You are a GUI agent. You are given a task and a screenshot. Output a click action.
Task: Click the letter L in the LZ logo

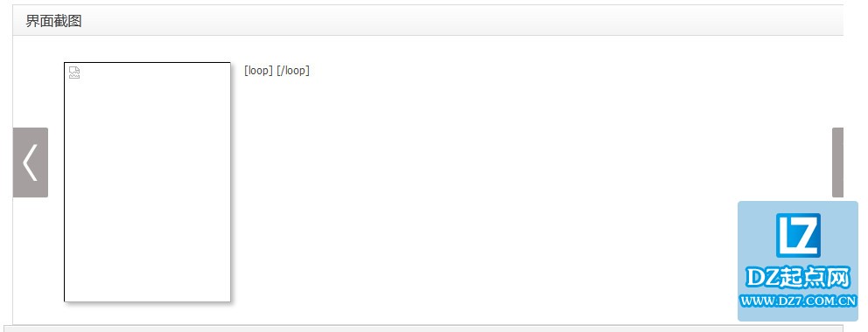[x=787, y=235]
